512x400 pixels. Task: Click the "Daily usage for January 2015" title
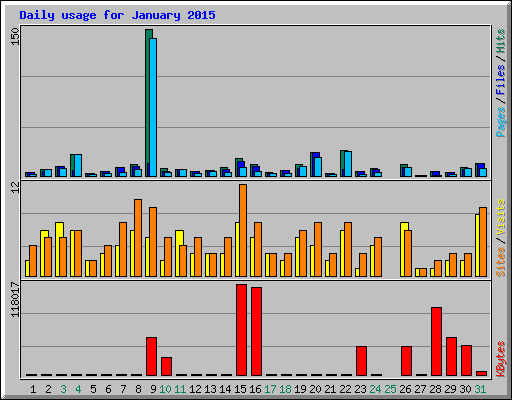[x=117, y=16]
